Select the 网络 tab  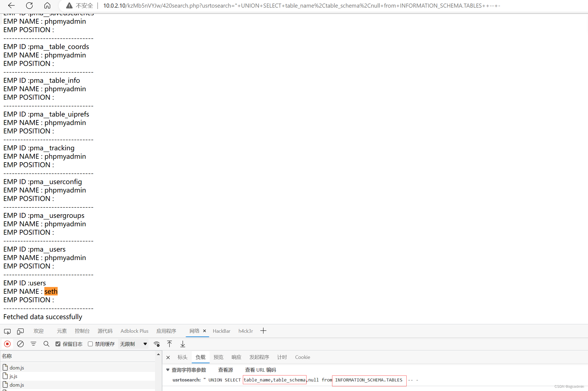click(x=194, y=331)
